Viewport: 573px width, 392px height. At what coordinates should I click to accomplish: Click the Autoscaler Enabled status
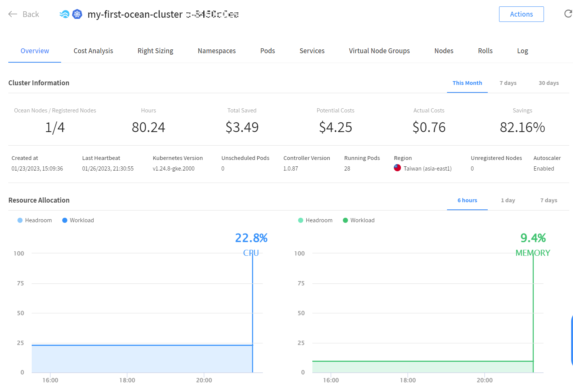click(x=544, y=169)
